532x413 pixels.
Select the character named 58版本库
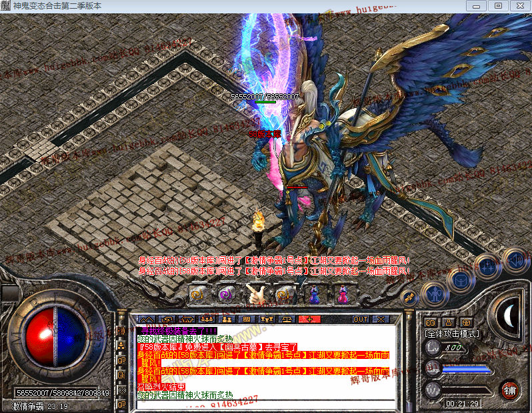point(265,134)
